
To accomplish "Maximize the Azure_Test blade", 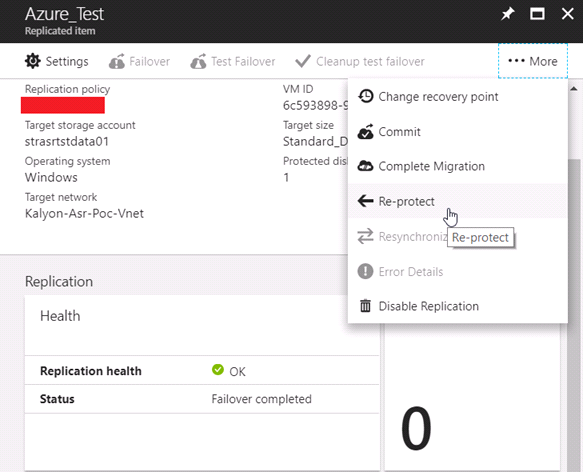I will pyautogui.click(x=537, y=14).
